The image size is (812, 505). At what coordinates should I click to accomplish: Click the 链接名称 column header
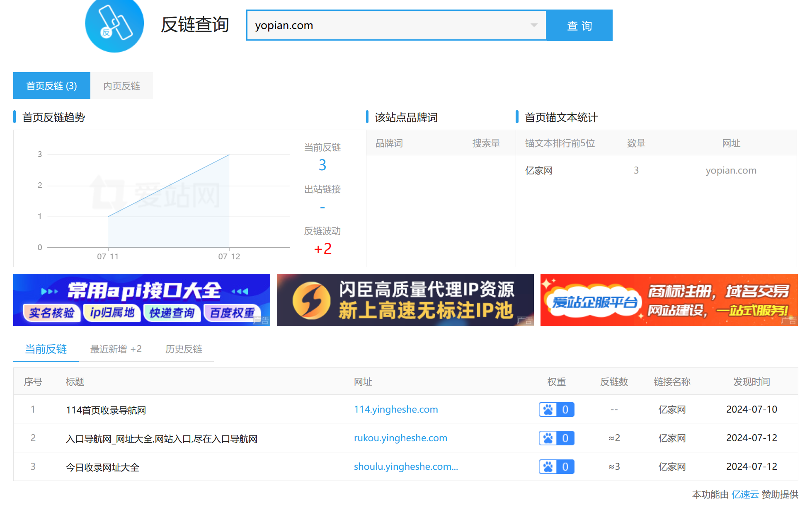[x=672, y=382]
